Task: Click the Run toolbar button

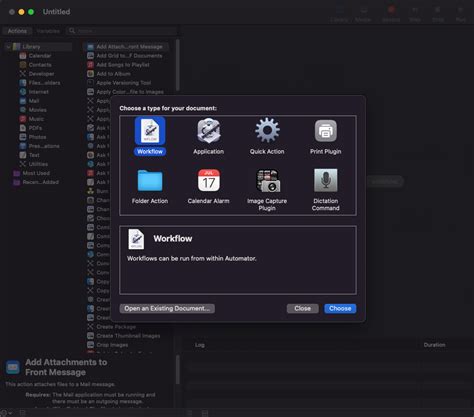Action: pyautogui.click(x=461, y=14)
